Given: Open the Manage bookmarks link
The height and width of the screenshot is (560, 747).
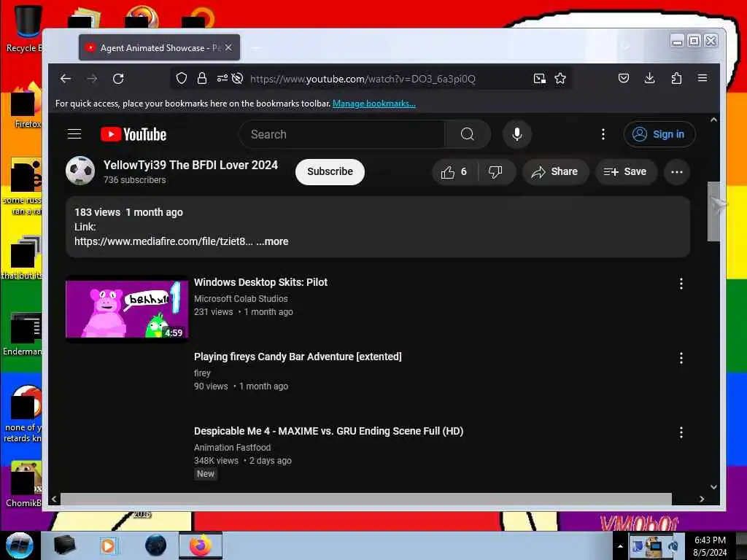Looking at the screenshot, I should 374,104.
